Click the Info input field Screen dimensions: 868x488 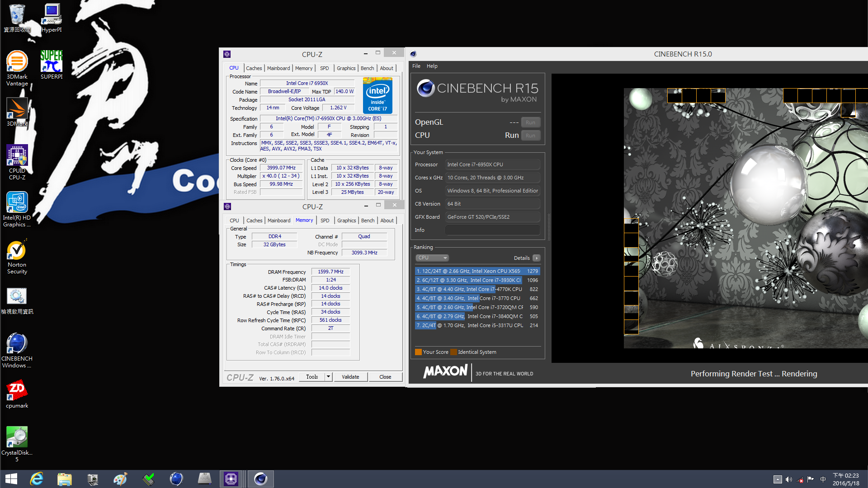coord(493,230)
